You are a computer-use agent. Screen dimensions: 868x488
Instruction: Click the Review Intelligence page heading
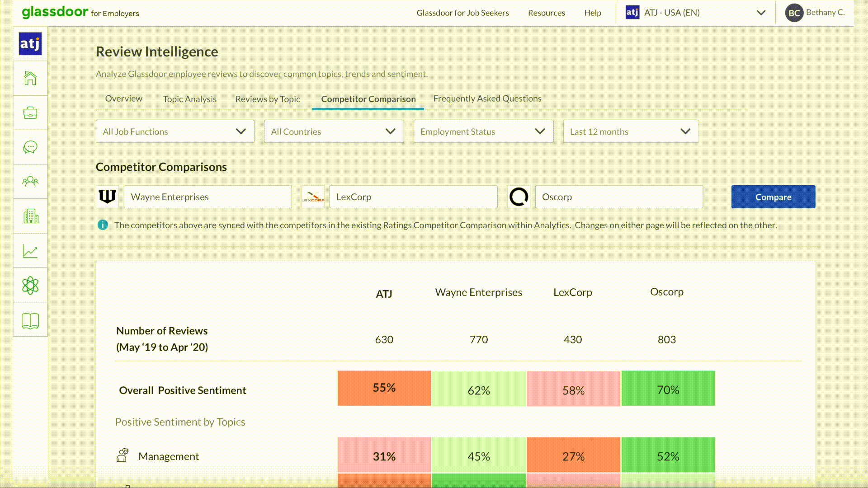[157, 52]
